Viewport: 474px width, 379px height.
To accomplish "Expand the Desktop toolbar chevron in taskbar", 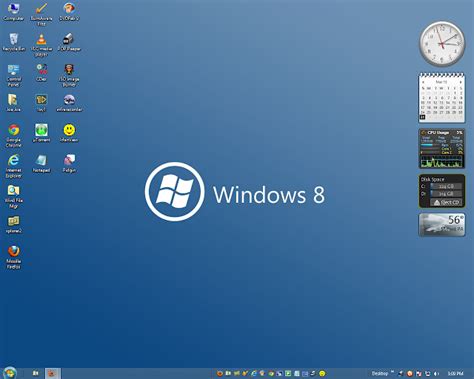I will (x=392, y=371).
